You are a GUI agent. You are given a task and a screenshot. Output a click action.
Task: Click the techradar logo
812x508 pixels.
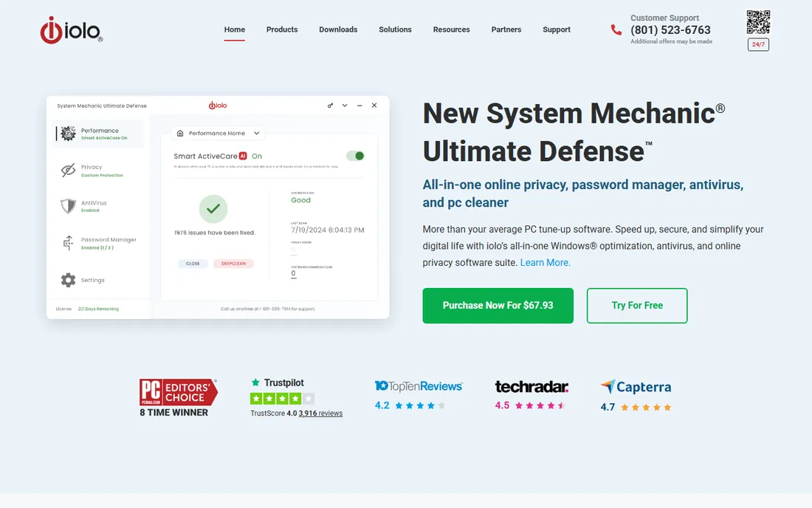[531, 387]
